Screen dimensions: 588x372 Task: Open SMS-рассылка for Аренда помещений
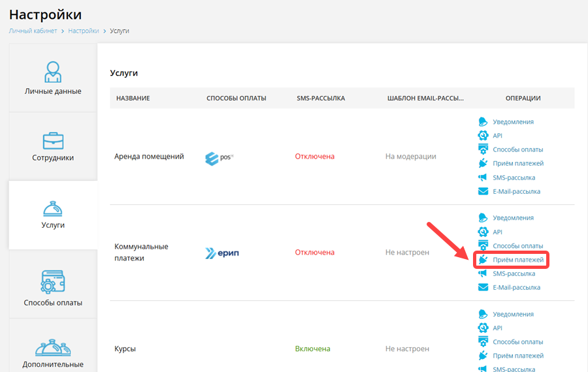pyautogui.click(x=514, y=178)
